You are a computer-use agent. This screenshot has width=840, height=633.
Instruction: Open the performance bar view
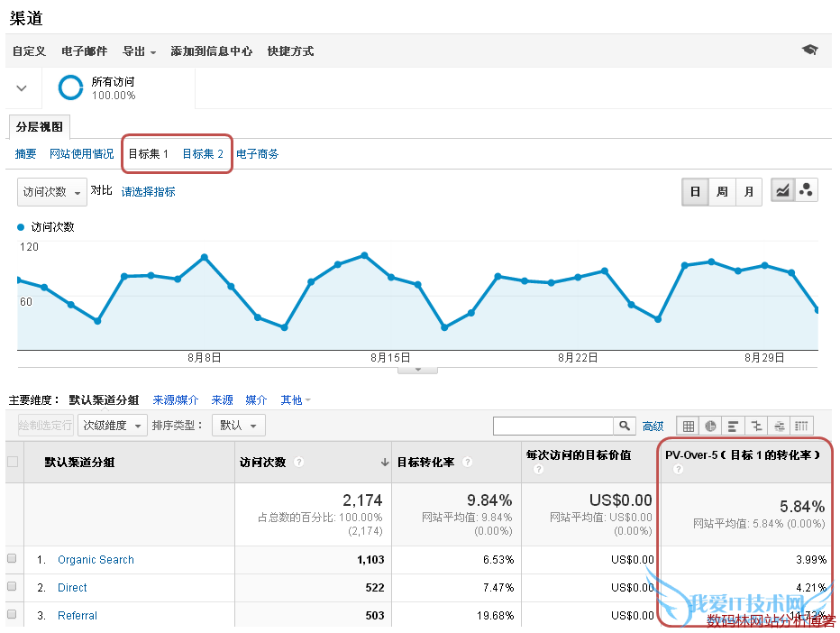(733, 426)
